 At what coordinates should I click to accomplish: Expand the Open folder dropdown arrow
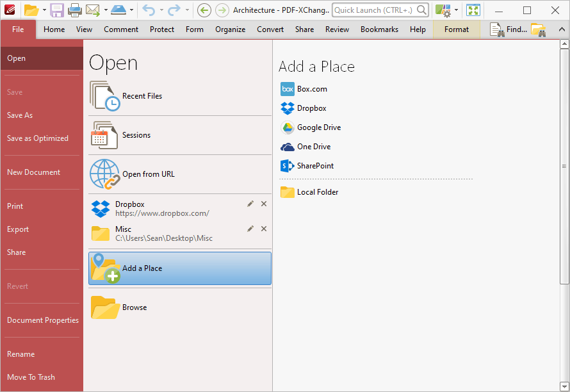(x=44, y=10)
